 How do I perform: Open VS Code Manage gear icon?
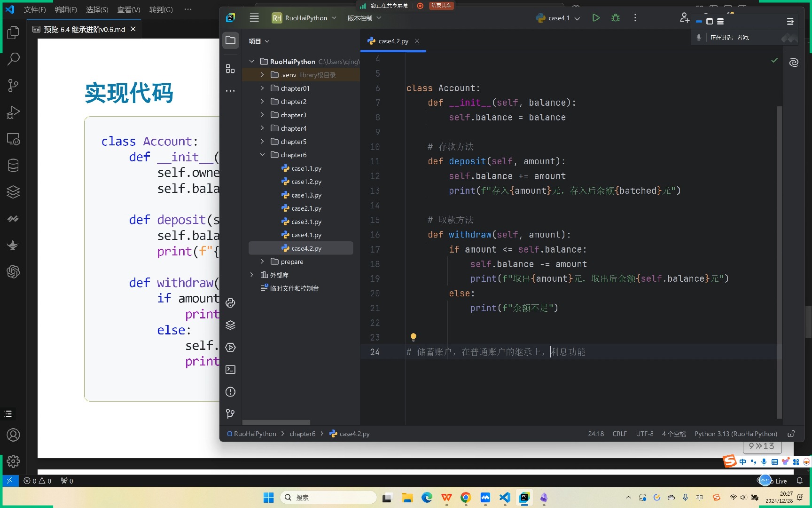(x=13, y=461)
